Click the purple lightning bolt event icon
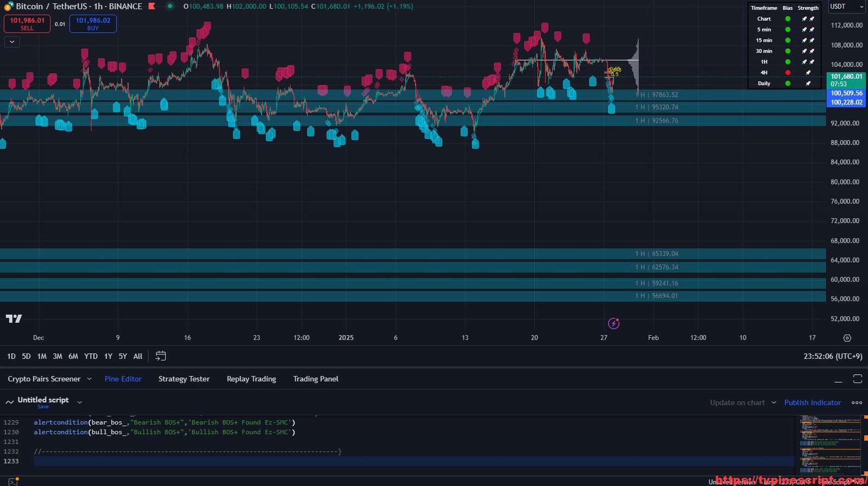Viewport: 868px width, 486px height. pos(614,324)
